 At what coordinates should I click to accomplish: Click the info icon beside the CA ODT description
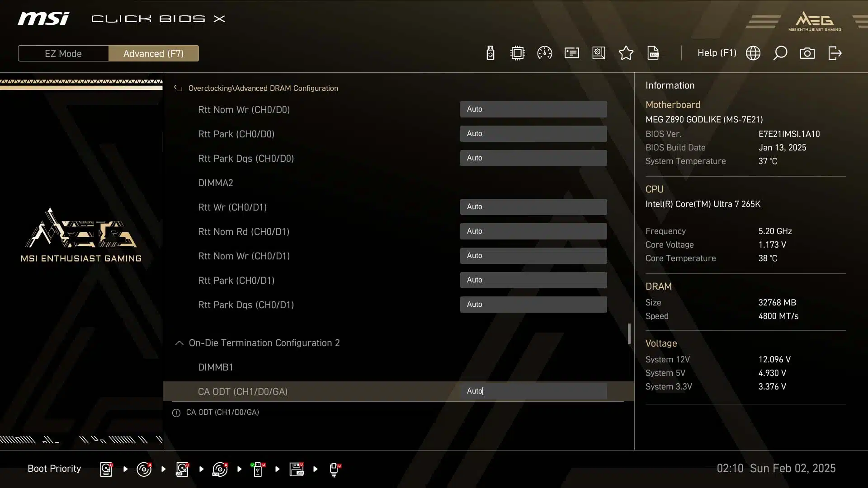(176, 413)
